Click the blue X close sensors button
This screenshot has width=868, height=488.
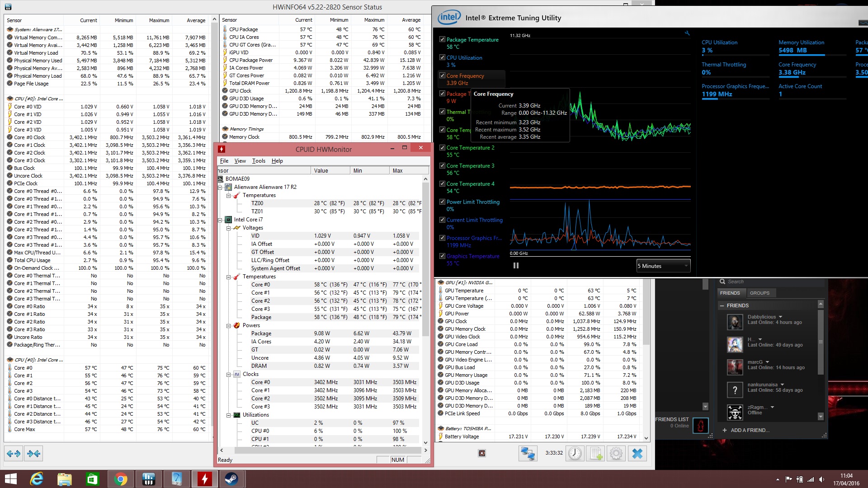[637, 453]
